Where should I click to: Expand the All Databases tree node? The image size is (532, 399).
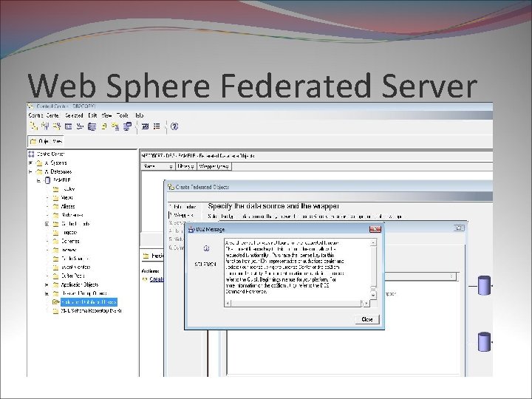pyautogui.click(x=30, y=171)
